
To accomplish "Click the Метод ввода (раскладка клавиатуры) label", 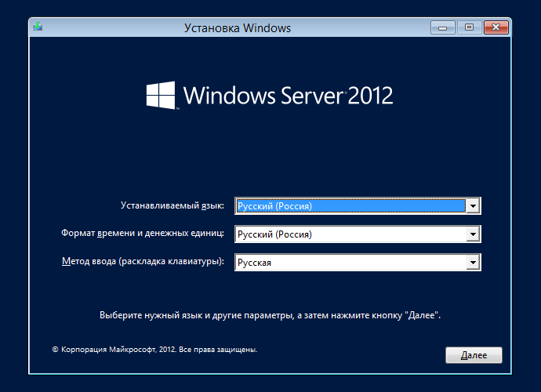I will coord(143,262).
